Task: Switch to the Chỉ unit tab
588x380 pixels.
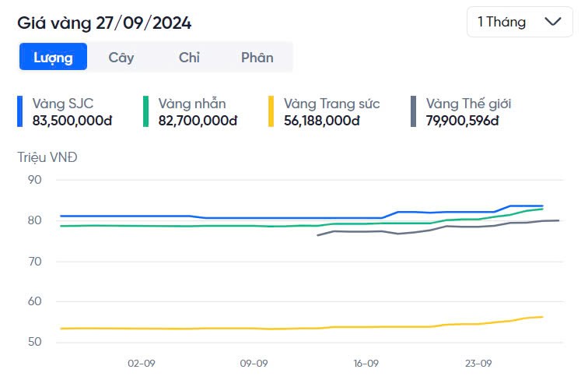Action: (189, 57)
